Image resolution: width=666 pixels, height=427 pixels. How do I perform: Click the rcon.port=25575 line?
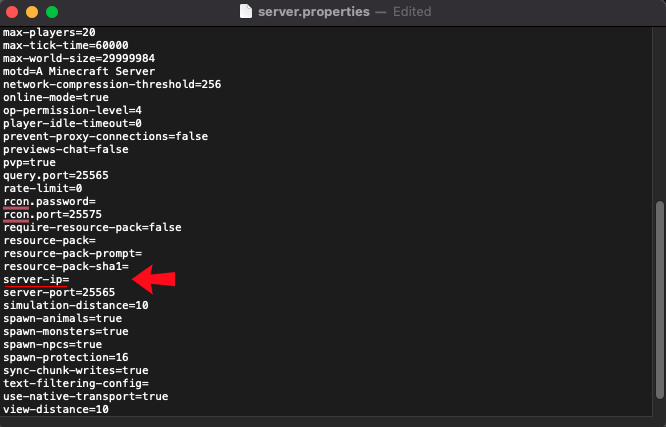pos(52,214)
